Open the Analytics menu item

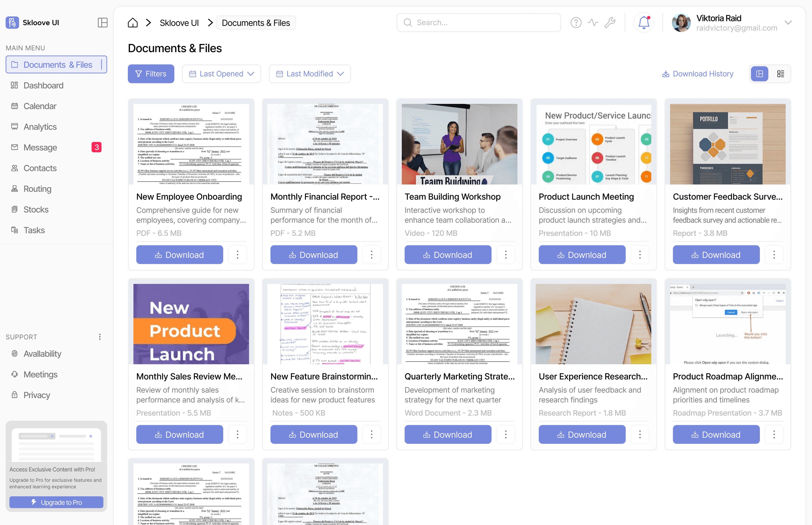[x=40, y=127]
